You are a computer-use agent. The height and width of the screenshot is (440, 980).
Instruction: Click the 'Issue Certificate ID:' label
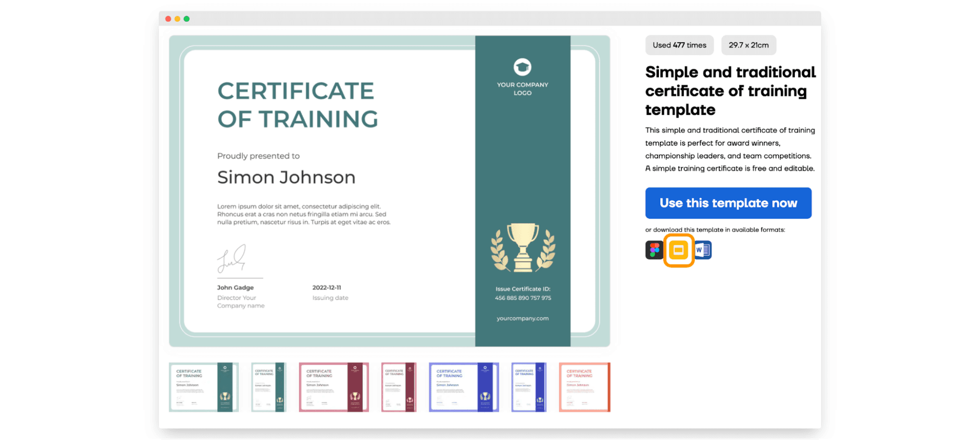click(x=523, y=289)
